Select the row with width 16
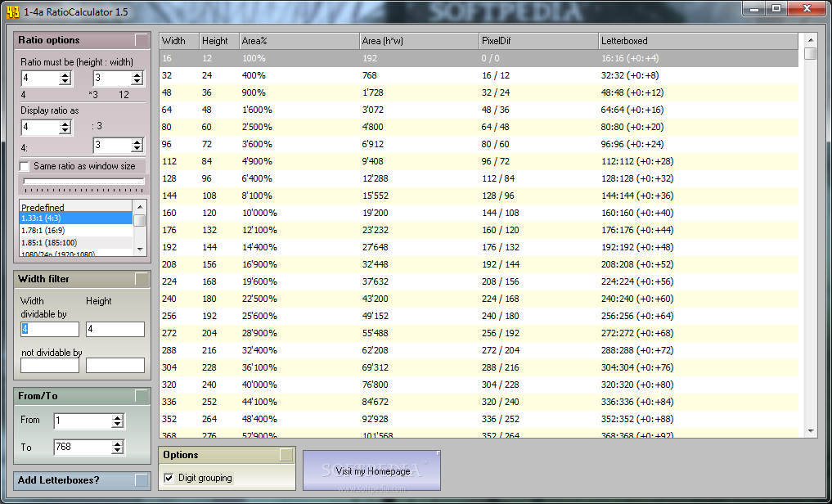 pos(479,58)
